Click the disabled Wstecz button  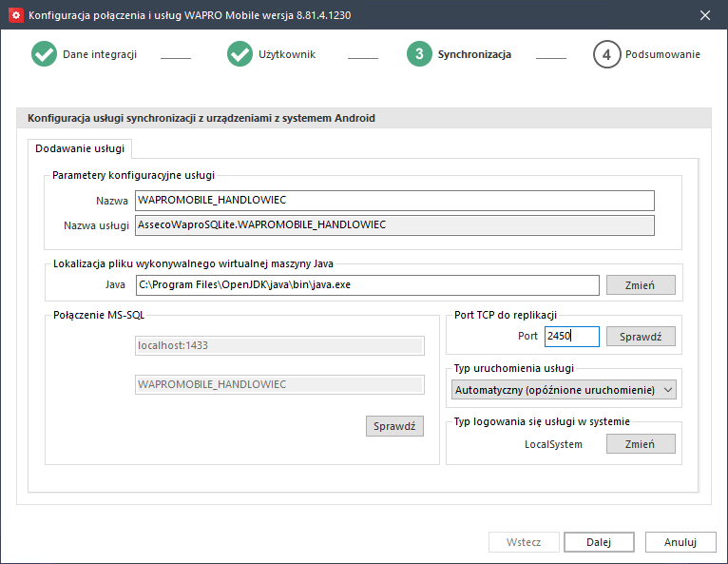click(524, 542)
